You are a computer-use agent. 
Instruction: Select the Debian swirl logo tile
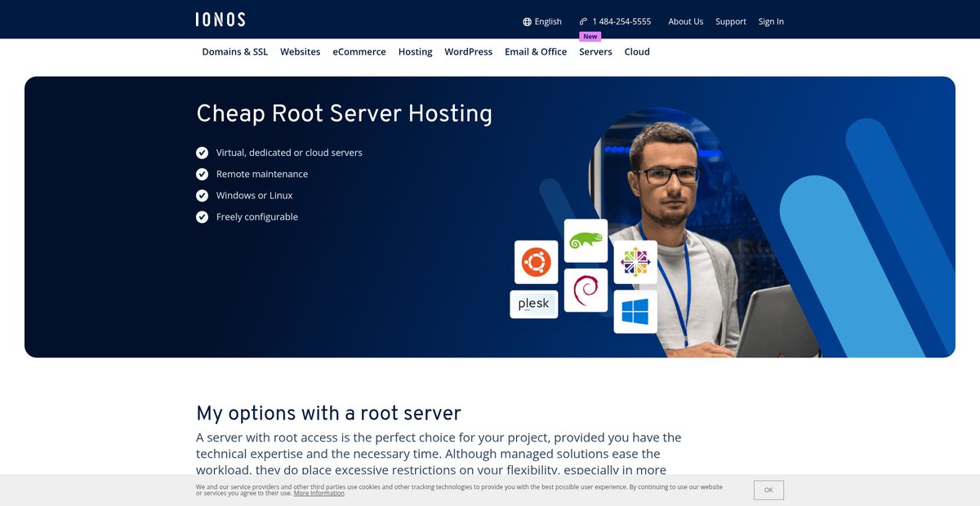586,291
